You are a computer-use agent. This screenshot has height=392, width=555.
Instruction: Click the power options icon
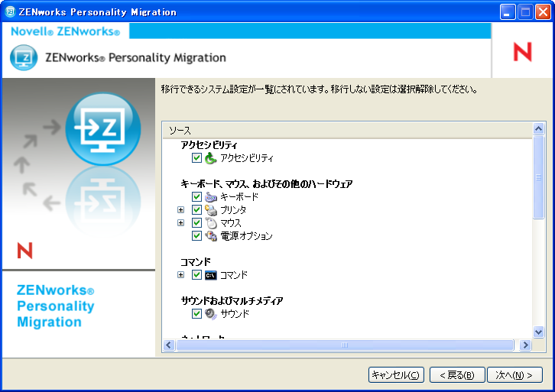[210, 236]
